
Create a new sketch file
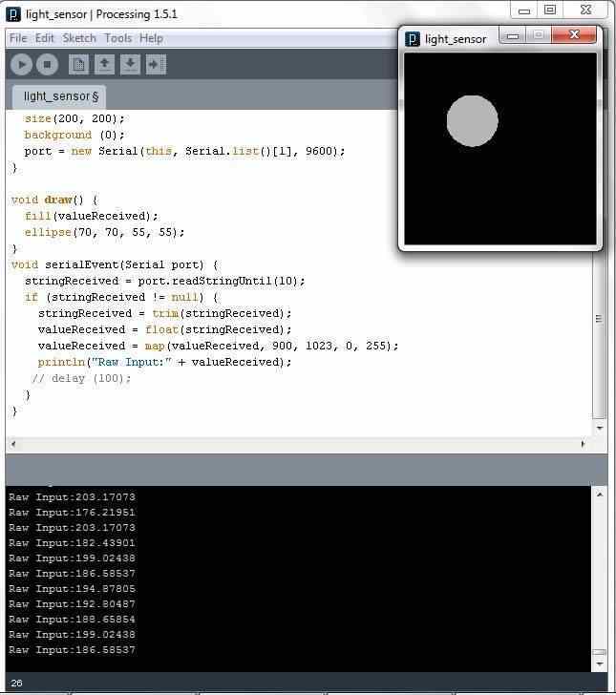coord(78,65)
